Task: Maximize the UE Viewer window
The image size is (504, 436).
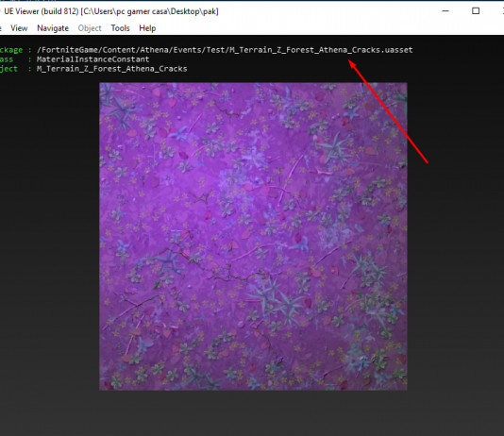Action: coord(476,11)
